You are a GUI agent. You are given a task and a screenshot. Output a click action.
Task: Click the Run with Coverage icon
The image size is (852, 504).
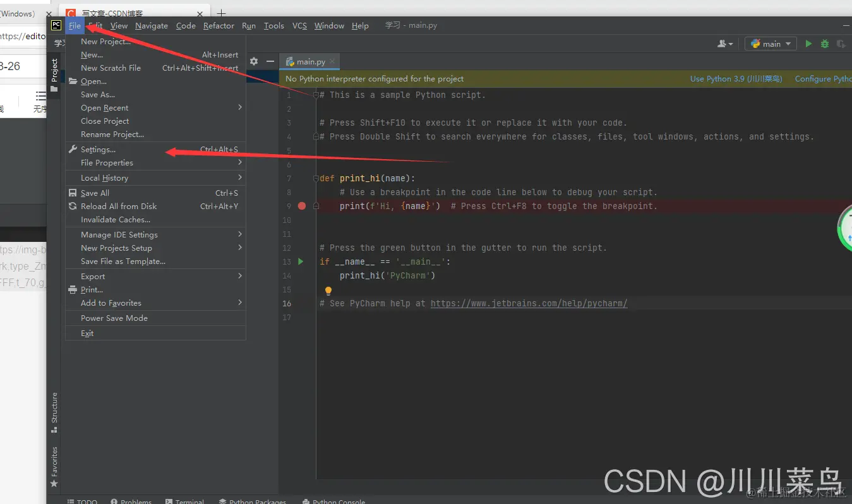[x=841, y=44]
